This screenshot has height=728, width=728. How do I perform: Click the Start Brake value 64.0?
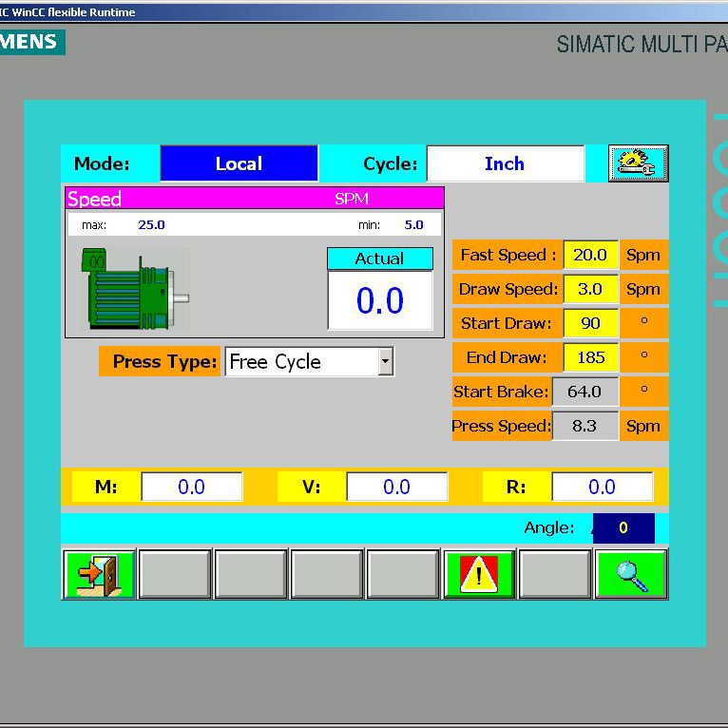[585, 392]
